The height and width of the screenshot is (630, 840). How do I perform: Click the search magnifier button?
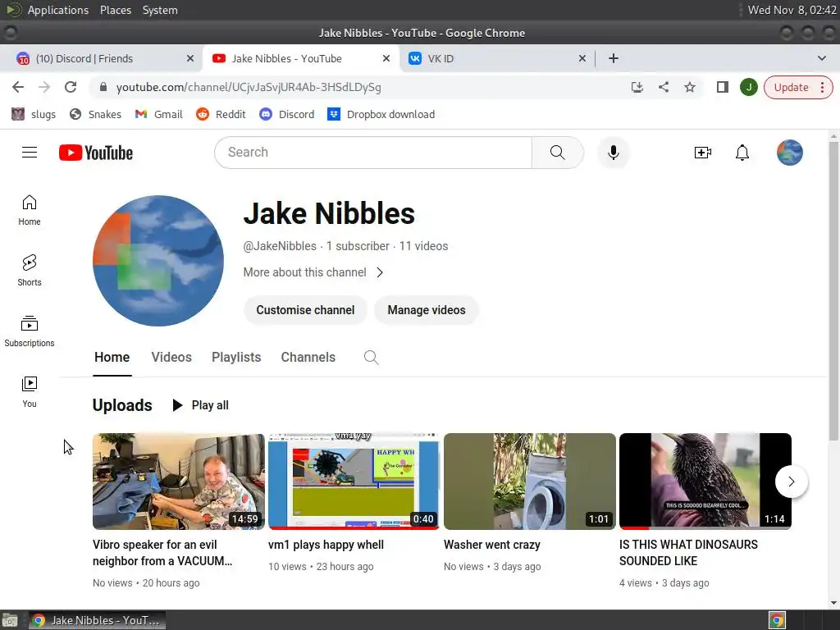coord(557,153)
